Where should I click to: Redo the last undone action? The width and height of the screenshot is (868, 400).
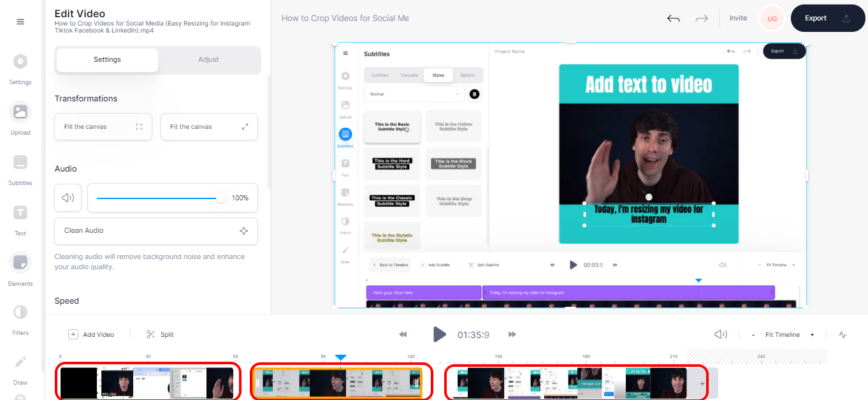pos(702,19)
